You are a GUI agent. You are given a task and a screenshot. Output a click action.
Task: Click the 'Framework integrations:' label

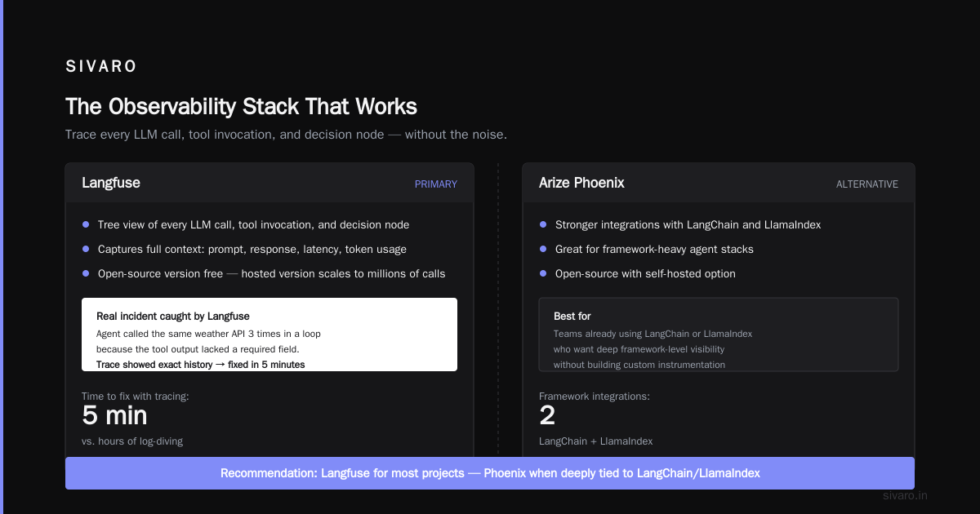coord(595,397)
